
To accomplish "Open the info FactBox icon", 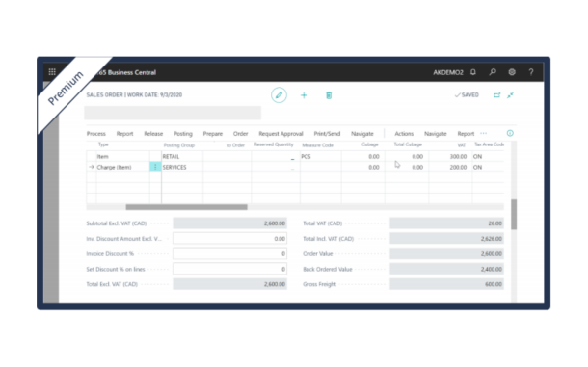I will 510,133.
